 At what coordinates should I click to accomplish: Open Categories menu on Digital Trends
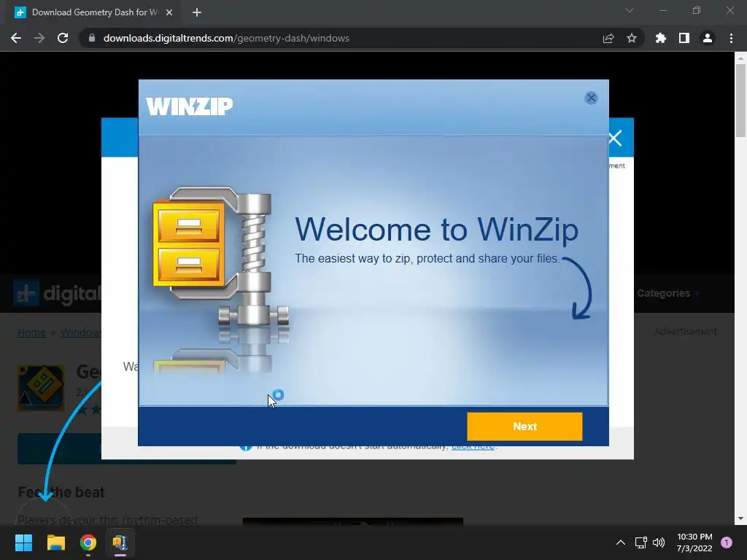click(x=667, y=293)
